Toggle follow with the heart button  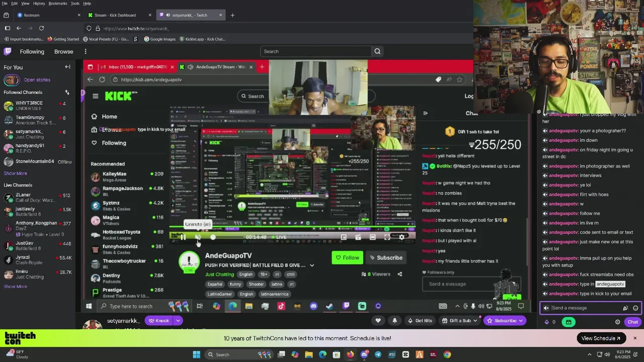(x=378, y=320)
